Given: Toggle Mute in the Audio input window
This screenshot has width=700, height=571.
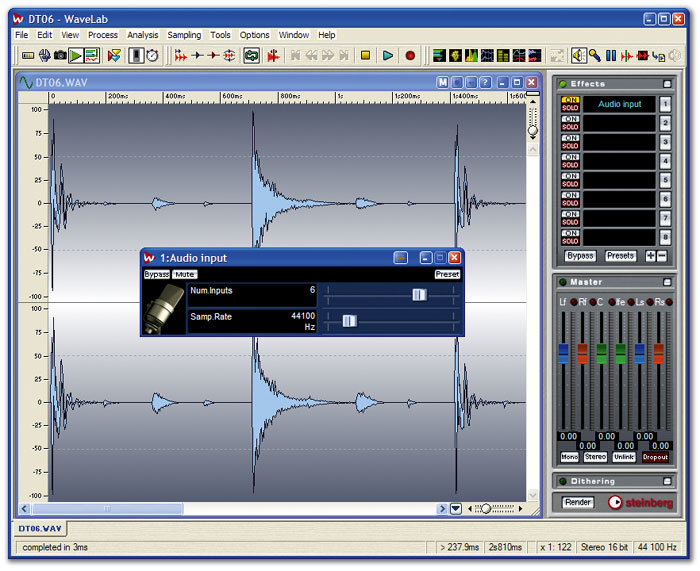Looking at the screenshot, I should pyautogui.click(x=184, y=275).
